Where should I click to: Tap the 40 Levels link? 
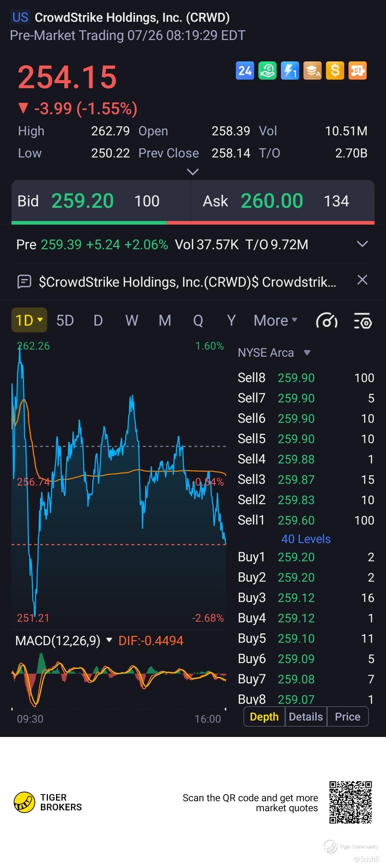click(x=306, y=539)
